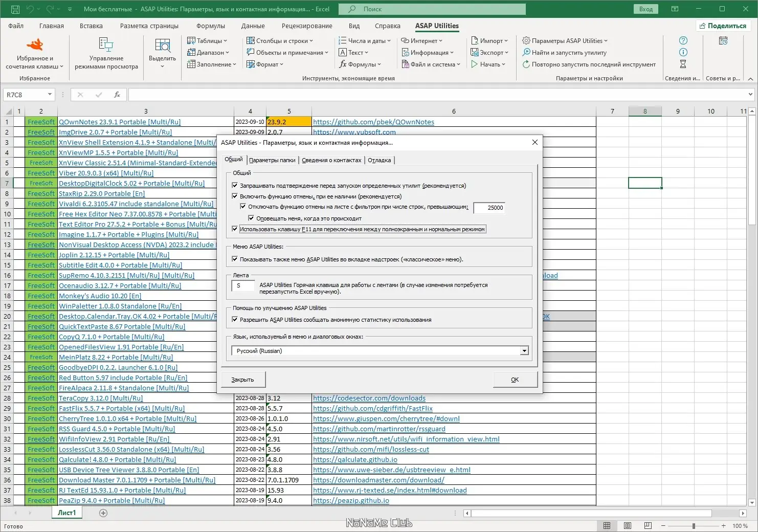Open the Главная ribbon tab
Image resolution: width=758 pixels, height=532 pixels.
(52, 26)
